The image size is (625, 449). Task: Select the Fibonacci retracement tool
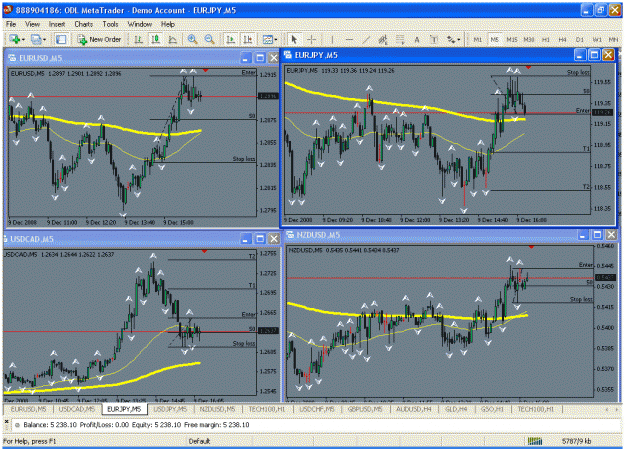400,39
